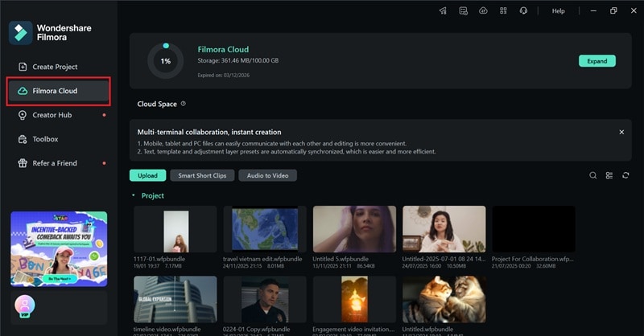Click the Incentive-Backed Comeback promo banner
The image size is (644, 336).
pyautogui.click(x=59, y=249)
